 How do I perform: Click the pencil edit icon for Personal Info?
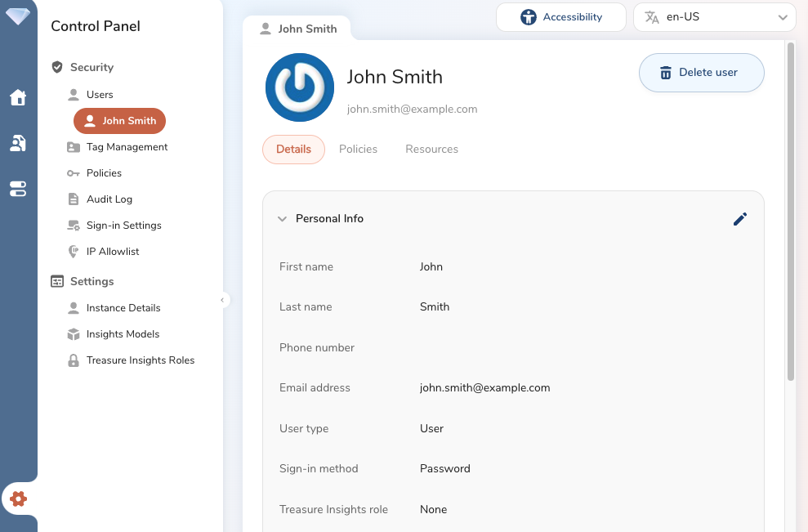[x=740, y=219]
